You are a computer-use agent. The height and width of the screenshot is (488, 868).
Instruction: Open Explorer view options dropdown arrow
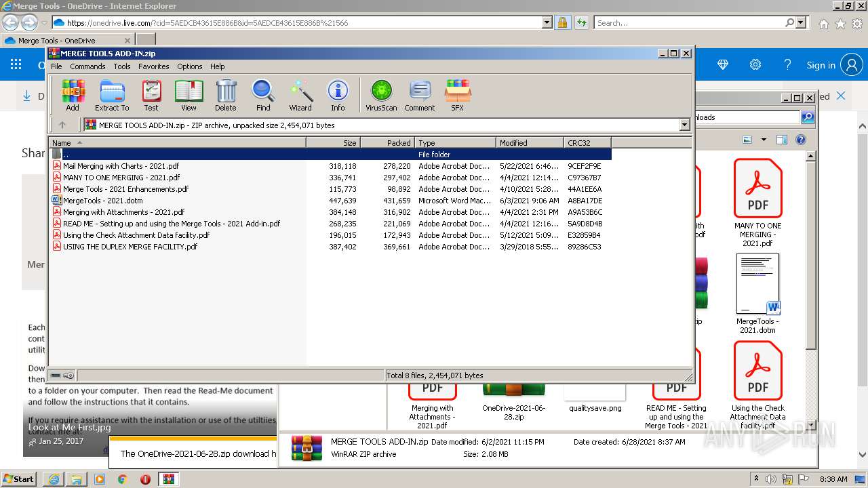(x=764, y=140)
